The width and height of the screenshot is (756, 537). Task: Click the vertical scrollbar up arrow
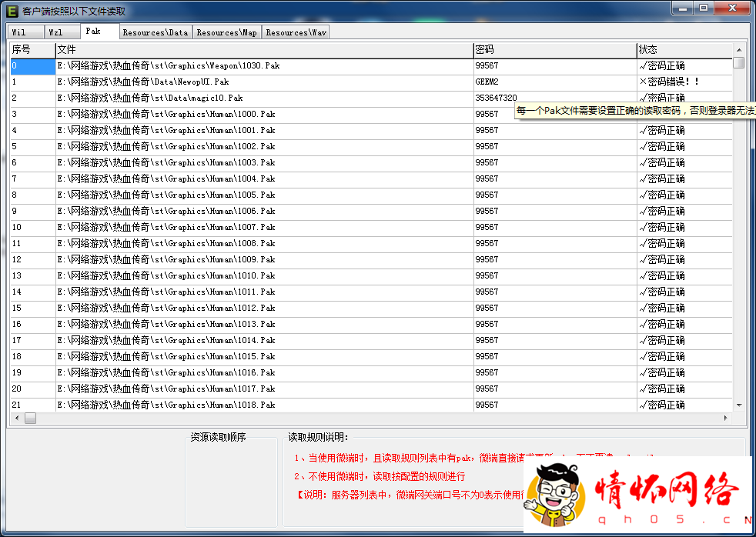click(738, 49)
